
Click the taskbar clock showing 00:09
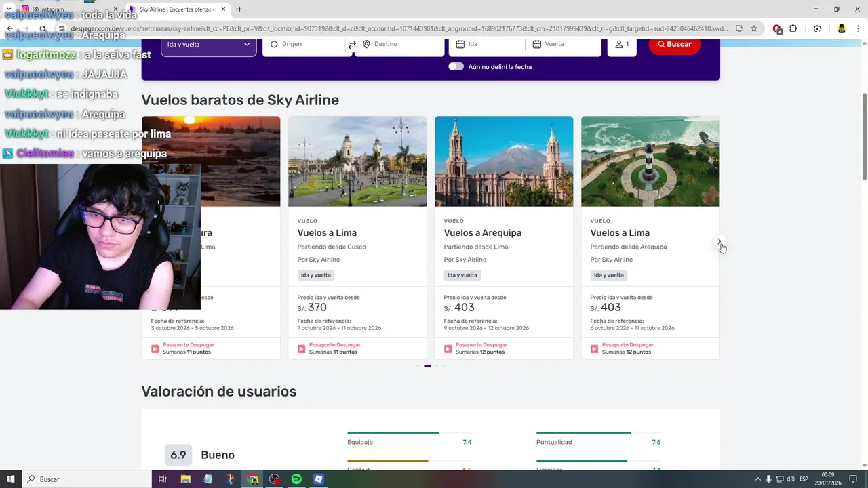click(x=828, y=475)
